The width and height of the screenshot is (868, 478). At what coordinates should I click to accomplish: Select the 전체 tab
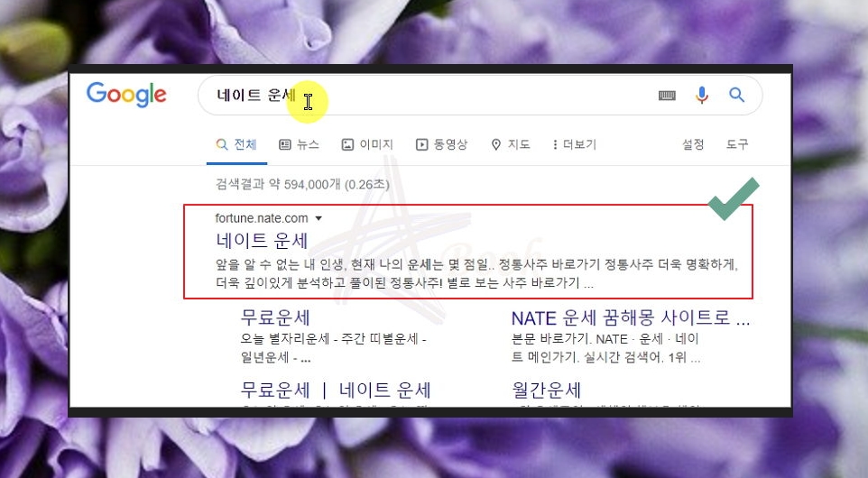pos(236,144)
